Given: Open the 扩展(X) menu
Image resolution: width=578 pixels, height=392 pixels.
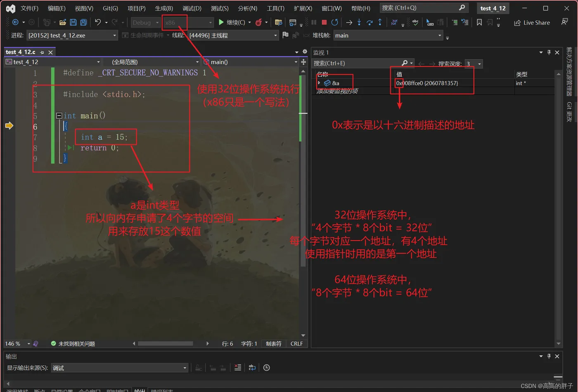Looking at the screenshot, I should click(x=303, y=8).
